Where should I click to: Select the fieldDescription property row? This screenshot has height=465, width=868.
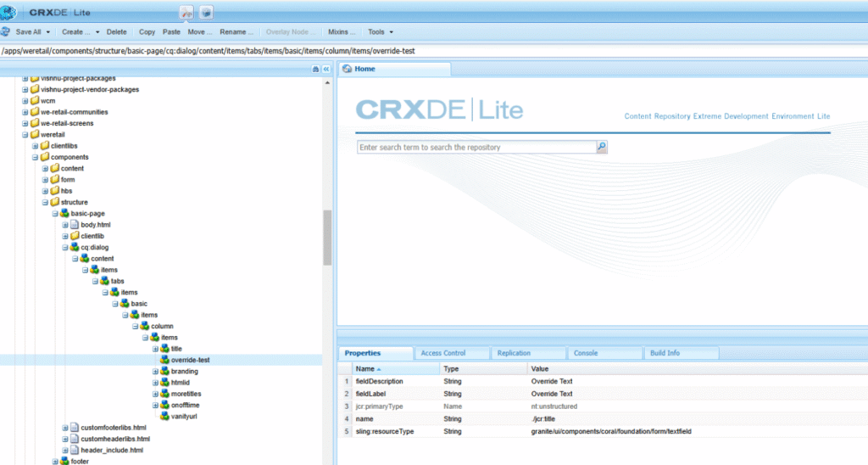tap(604, 381)
